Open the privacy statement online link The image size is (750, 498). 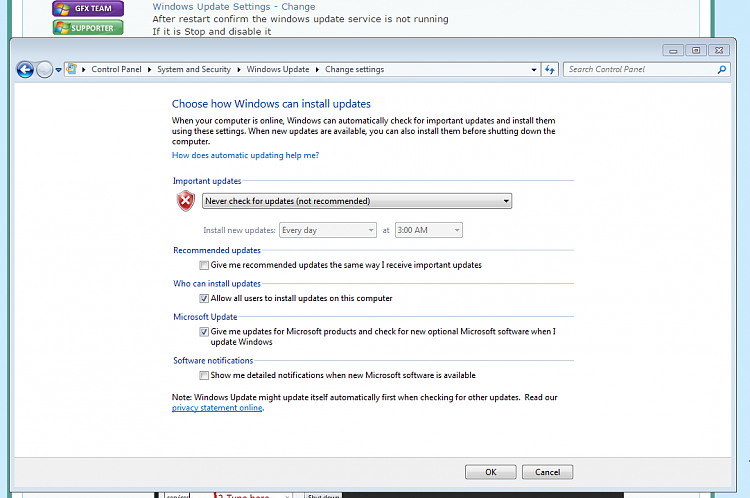(x=217, y=408)
